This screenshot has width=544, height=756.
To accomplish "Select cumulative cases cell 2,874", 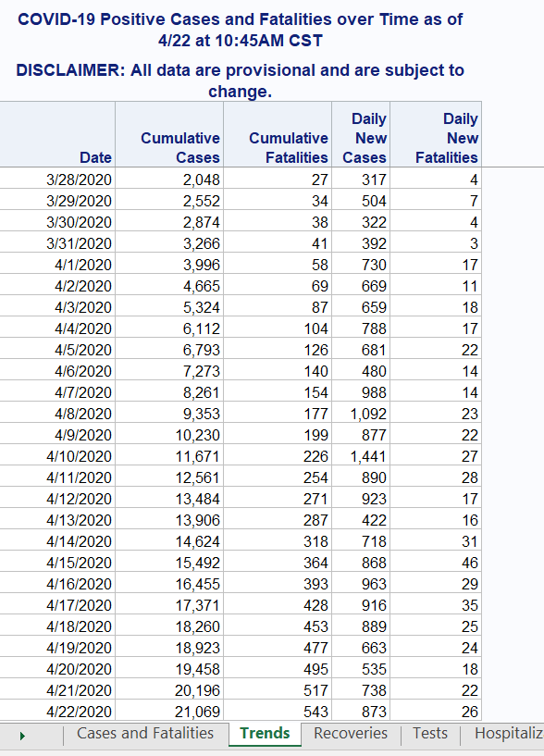I will (169, 222).
